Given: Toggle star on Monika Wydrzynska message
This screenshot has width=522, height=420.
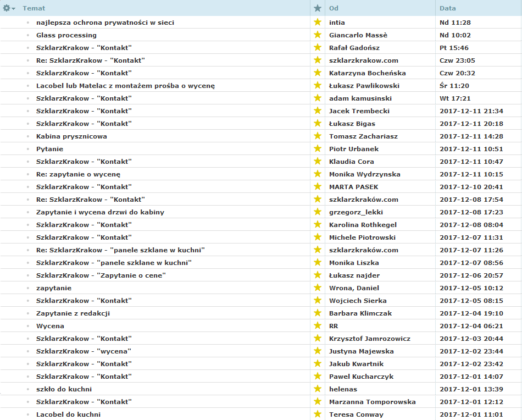Looking at the screenshot, I should click(x=318, y=174).
